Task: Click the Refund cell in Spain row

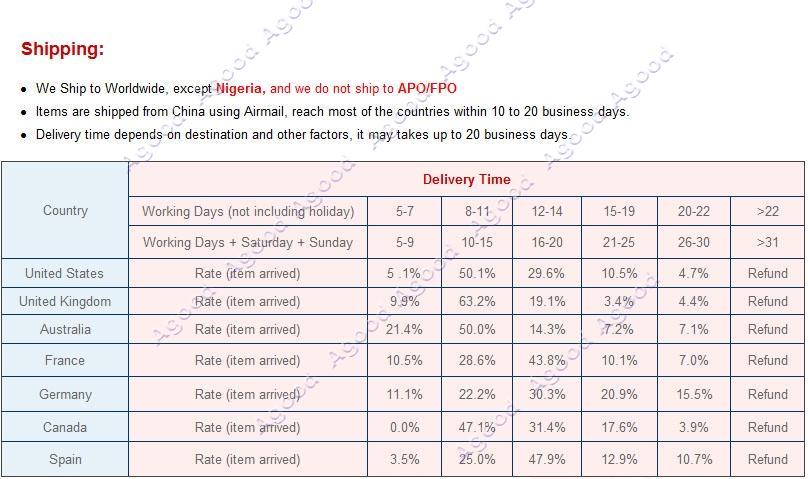Action: (767, 459)
